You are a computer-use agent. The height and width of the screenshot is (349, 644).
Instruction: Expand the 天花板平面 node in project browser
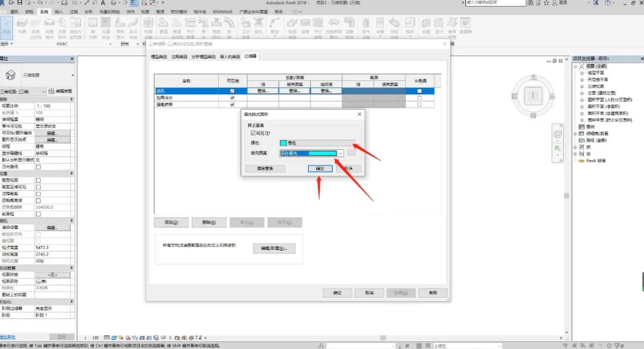tap(582, 80)
